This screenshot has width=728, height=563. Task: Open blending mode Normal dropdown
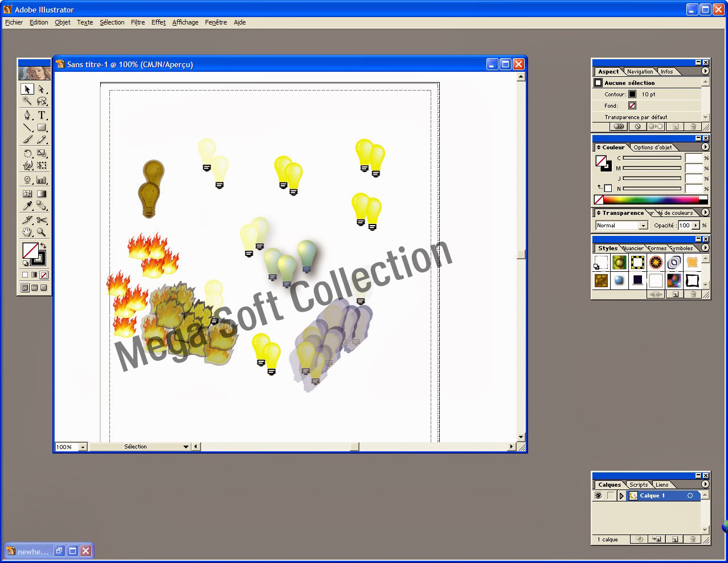(x=643, y=226)
